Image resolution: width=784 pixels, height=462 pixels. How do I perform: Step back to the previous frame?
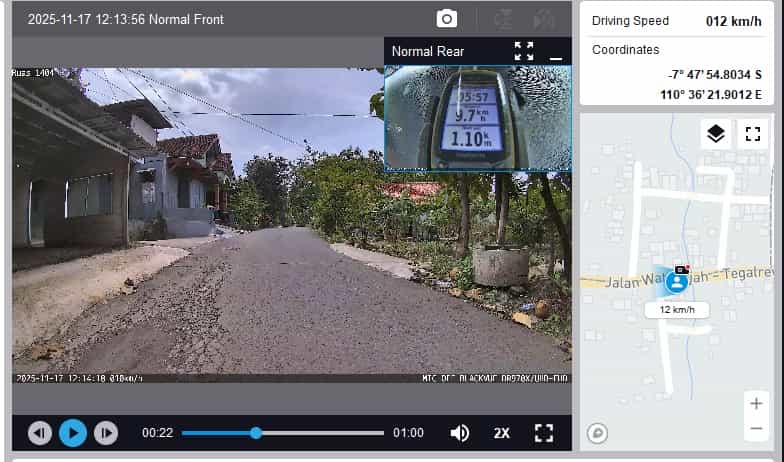tap(39, 433)
